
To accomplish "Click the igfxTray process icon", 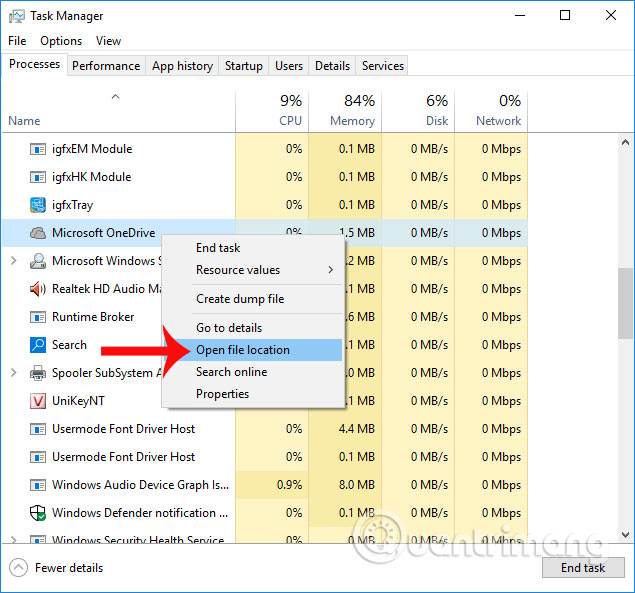I will 38,205.
